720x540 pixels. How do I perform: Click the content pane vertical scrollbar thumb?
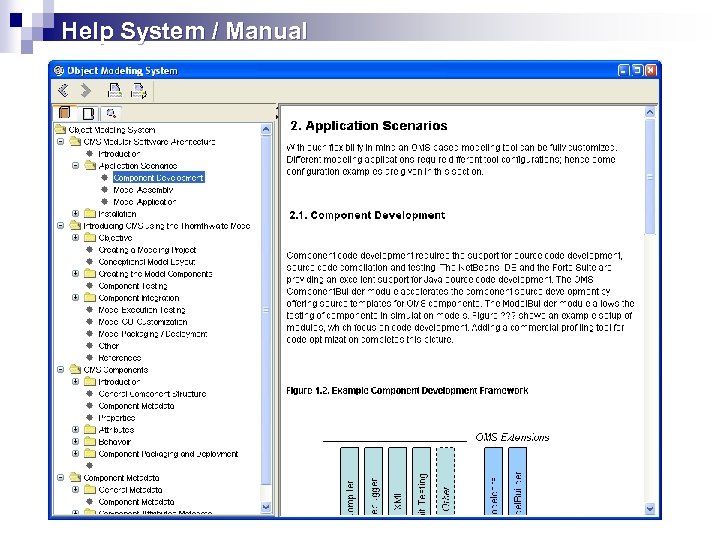click(x=650, y=177)
